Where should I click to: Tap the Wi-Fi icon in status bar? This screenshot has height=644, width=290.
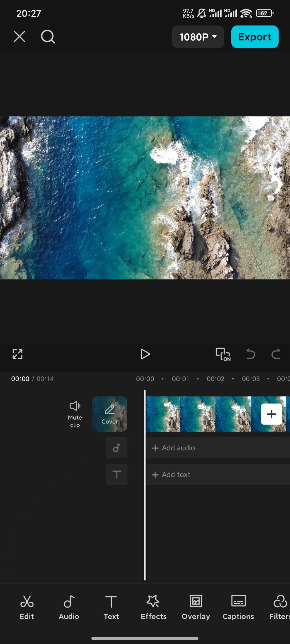tap(246, 14)
